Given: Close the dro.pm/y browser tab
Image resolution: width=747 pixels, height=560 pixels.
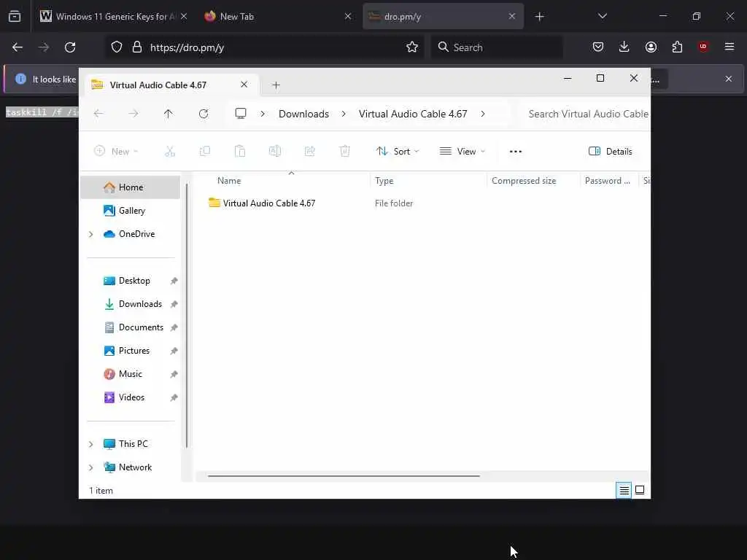Looking at the screenshot, I should coord(512,16).
